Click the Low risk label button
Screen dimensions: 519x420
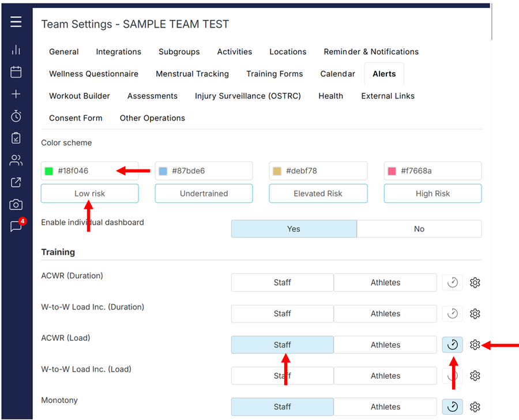pyautogui.click(x=90, y=194)
